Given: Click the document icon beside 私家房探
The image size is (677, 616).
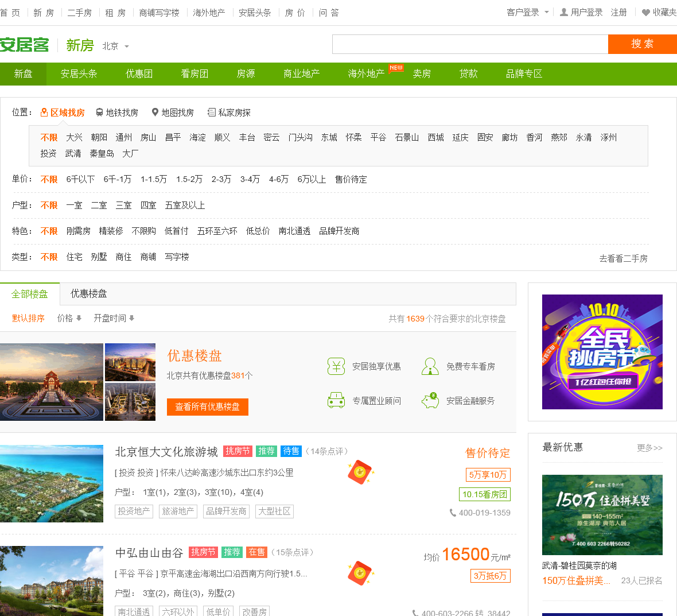Looking at the screenshot, I should click(211, 113).
